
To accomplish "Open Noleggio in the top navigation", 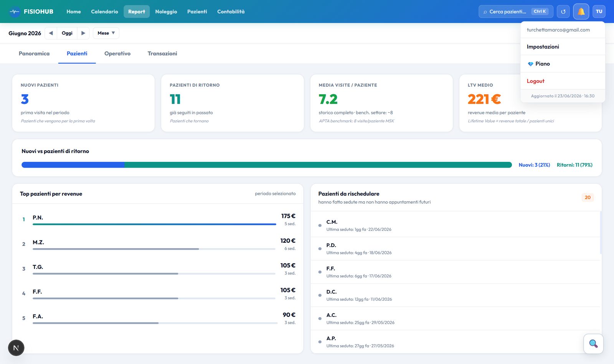I will point(166,12).
